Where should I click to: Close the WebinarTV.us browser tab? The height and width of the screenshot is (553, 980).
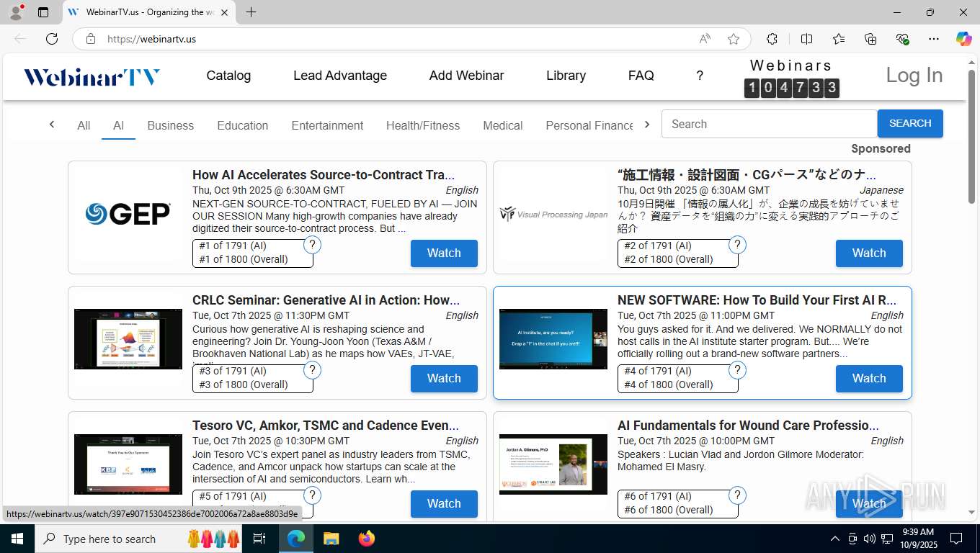click(x=224, y=12)
